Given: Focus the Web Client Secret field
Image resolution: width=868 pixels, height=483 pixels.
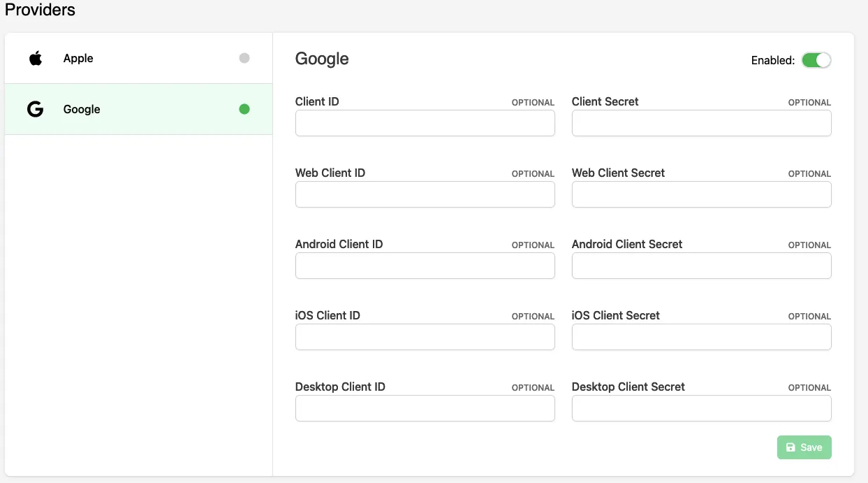Looking at the screenshot, I should tap(702, 194).
